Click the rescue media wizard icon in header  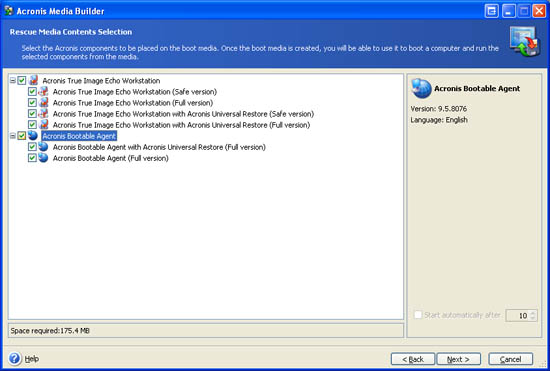525,42
